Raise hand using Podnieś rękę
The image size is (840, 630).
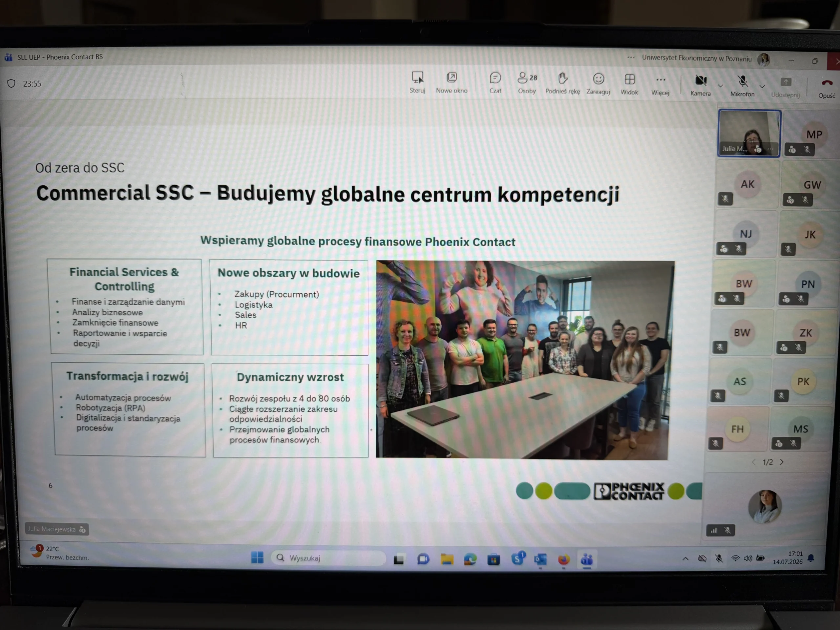(562, 83)
